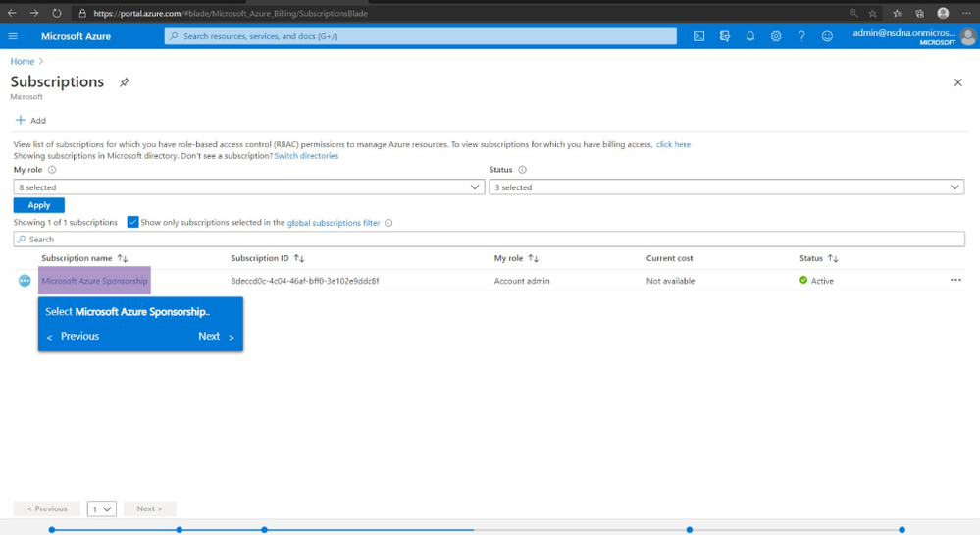Click Home breadcrumb link
Screen dimensions: 980x535
23,61
